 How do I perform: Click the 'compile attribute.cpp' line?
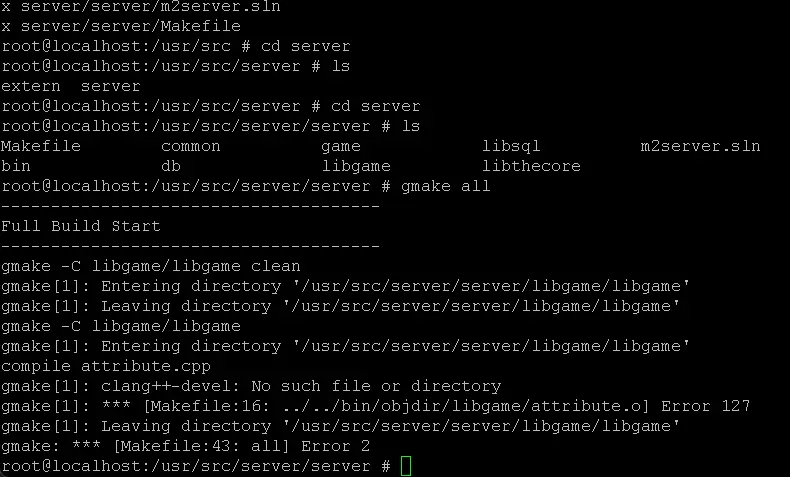pos(106,367)
